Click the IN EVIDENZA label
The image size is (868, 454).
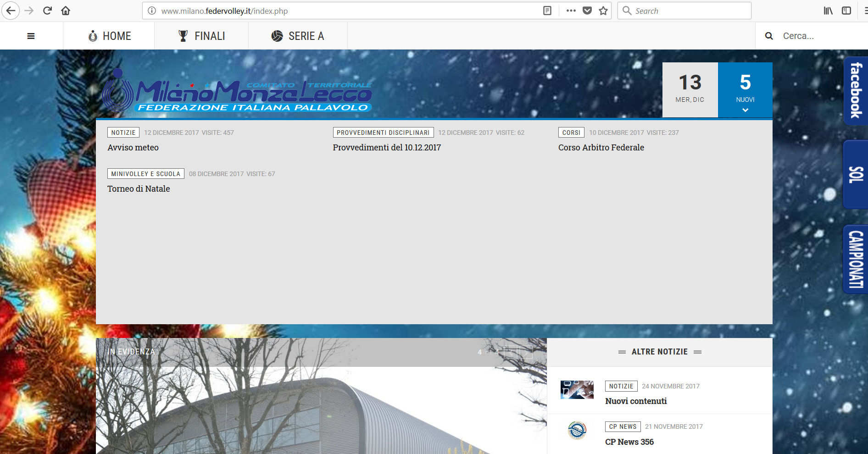[131, 352]
